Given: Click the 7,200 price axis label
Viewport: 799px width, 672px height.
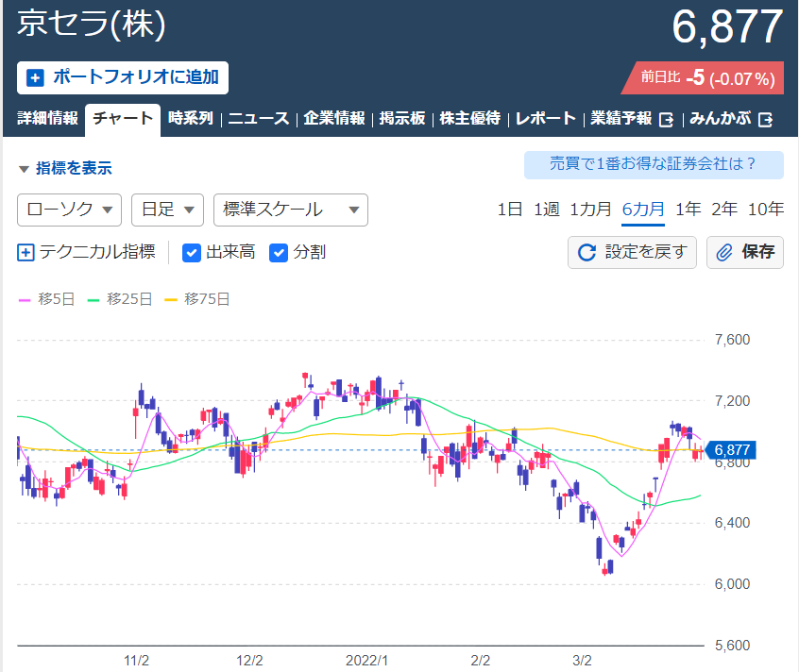Looking at the screenshot, I should click(732, 401).
